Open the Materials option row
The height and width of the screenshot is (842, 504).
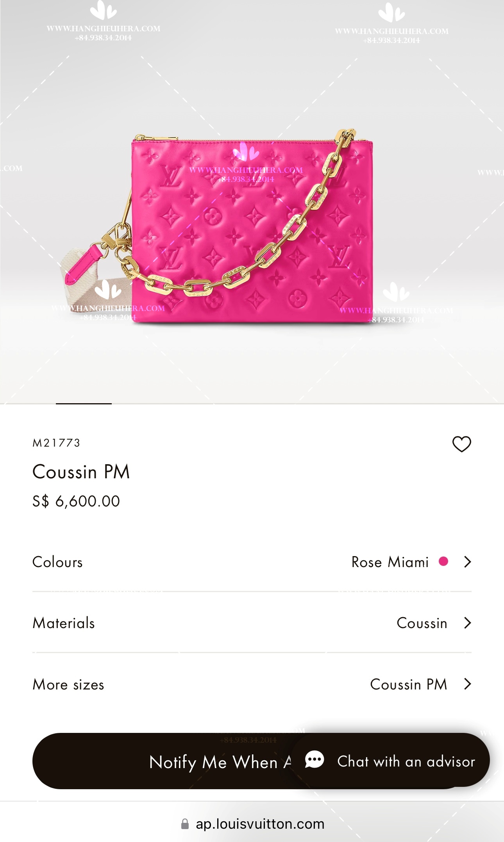[x=252, y=623]
